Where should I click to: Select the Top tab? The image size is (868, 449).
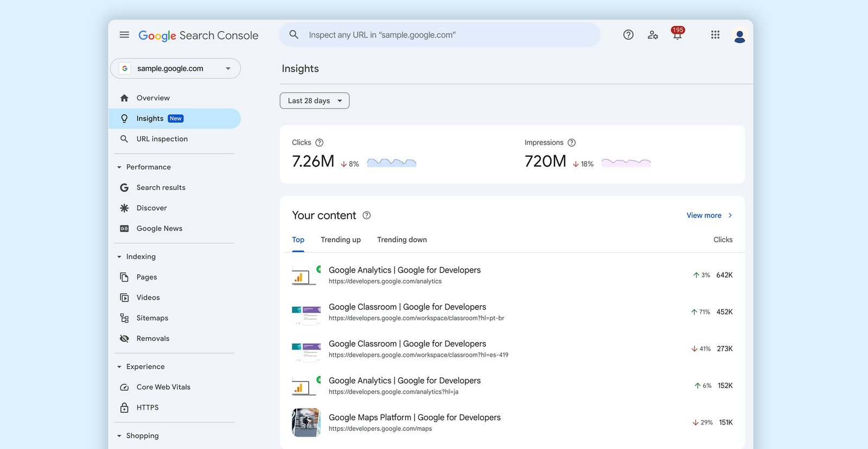(298, 240)
